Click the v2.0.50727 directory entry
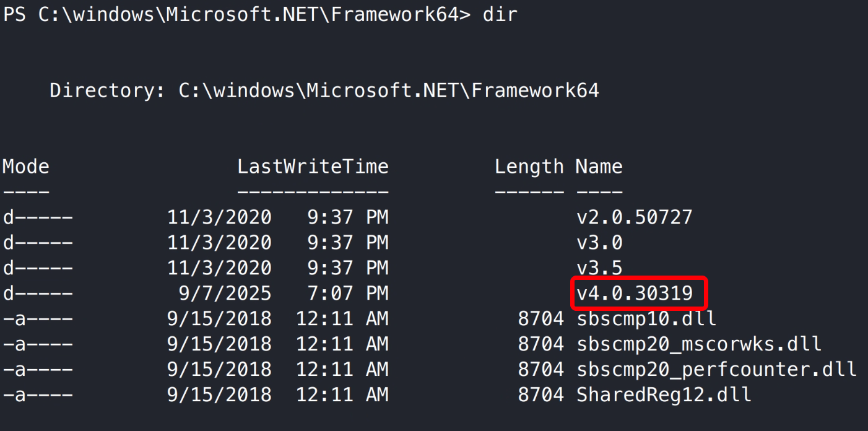 (x=635, y=217)
